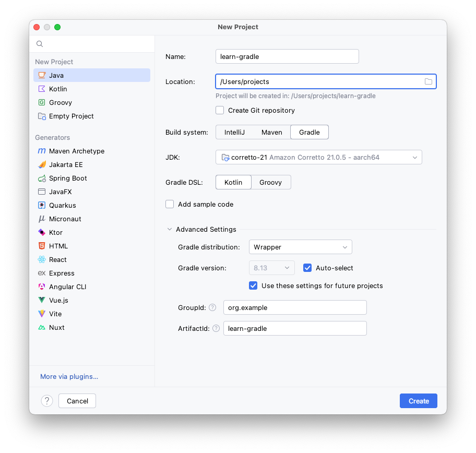
Task: Browse for location with folder icon
Action: point(429,81)
